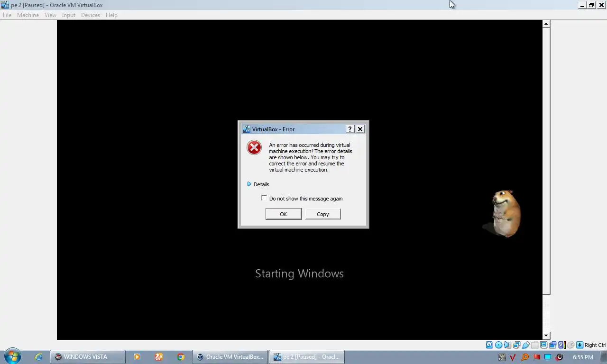This screenshot has height=364, width=607.
Task: Open the Machine menu
Action: (28, 15)
